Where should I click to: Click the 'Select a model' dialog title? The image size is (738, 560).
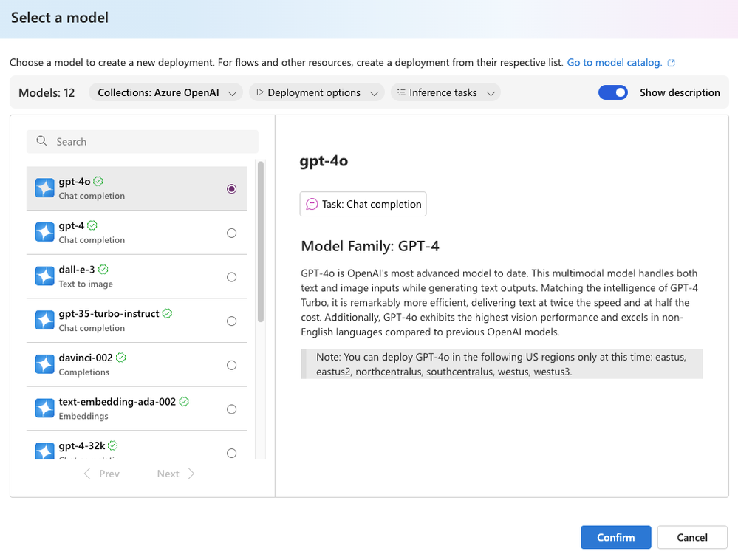(60, 18)
